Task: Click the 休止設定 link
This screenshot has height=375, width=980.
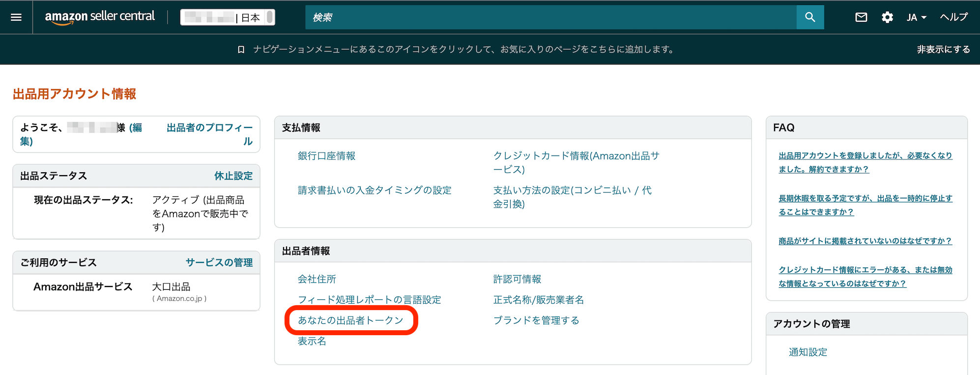Action: (x=233, y=176)
